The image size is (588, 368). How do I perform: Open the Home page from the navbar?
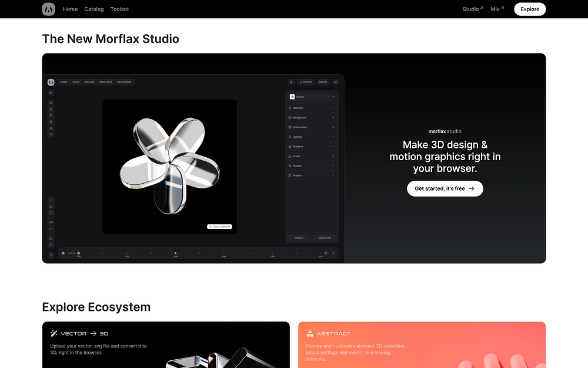70,9
